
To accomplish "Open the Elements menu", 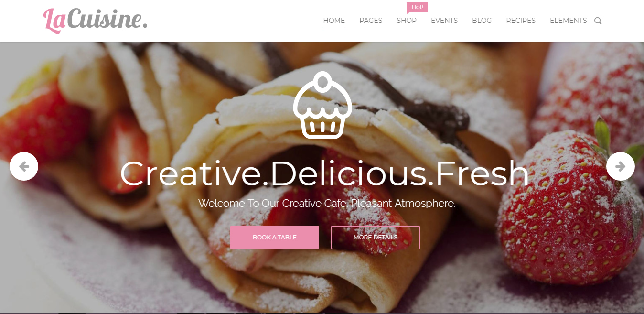I will [x=569, y=21].
